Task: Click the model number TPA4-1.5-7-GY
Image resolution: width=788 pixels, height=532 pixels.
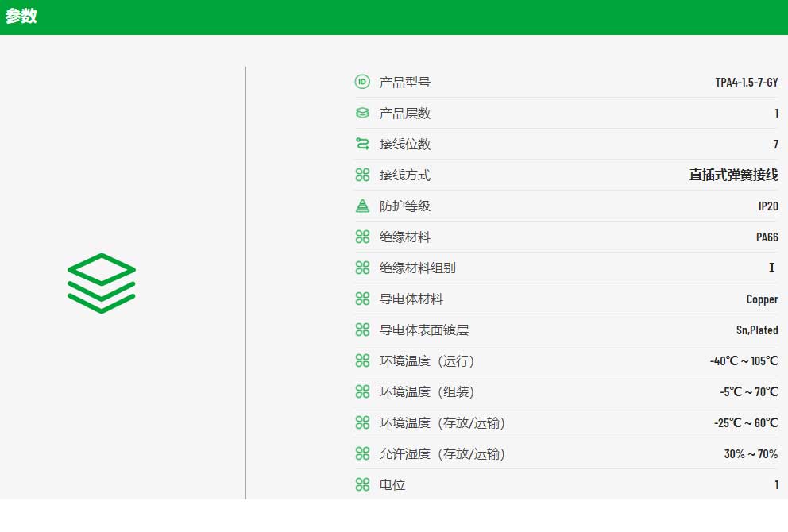Action: point(746,83)
